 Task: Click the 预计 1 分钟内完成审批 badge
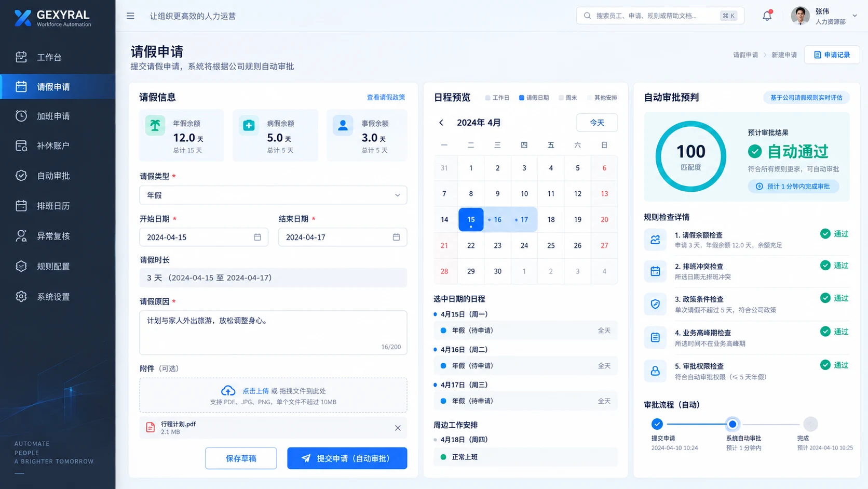[x=793, y=187]
